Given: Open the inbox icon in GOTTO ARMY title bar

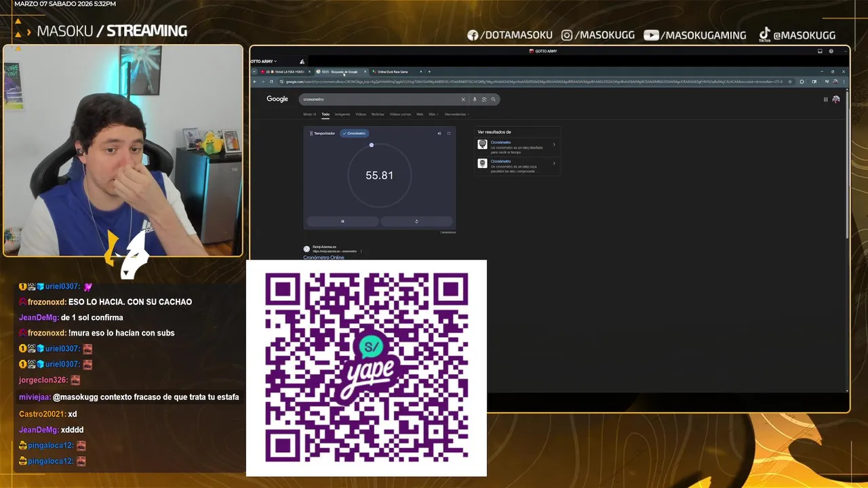Looking at the screenshot, I should pos(820,51).
